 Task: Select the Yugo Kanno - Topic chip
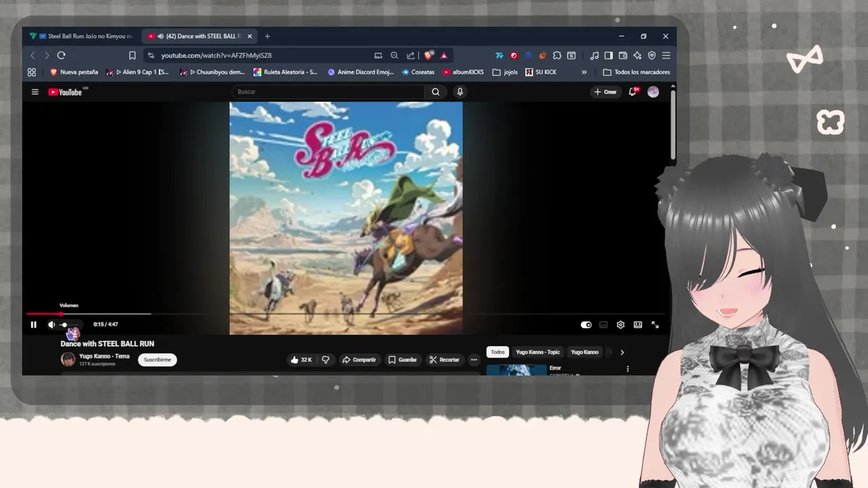click(x=538, y=352)
